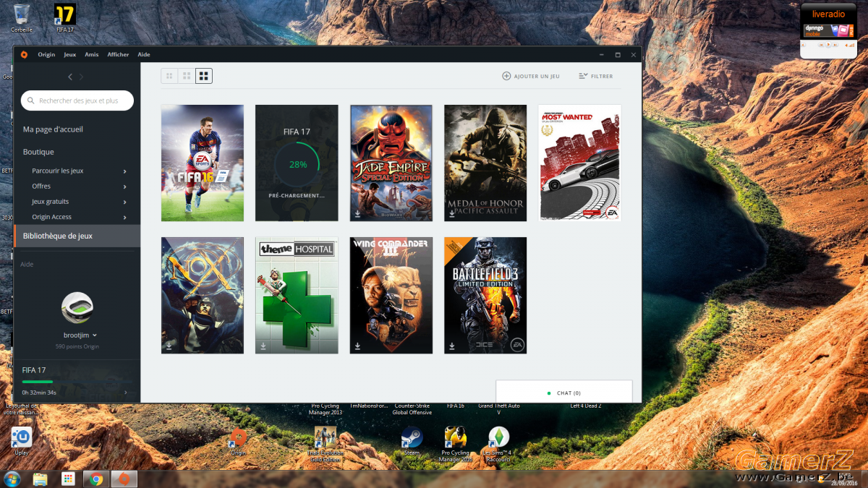Go forward with the right arrow

click(81, 77)
